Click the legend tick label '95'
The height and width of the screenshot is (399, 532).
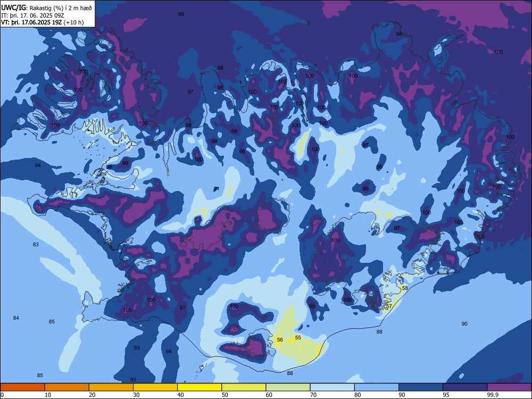446,395
